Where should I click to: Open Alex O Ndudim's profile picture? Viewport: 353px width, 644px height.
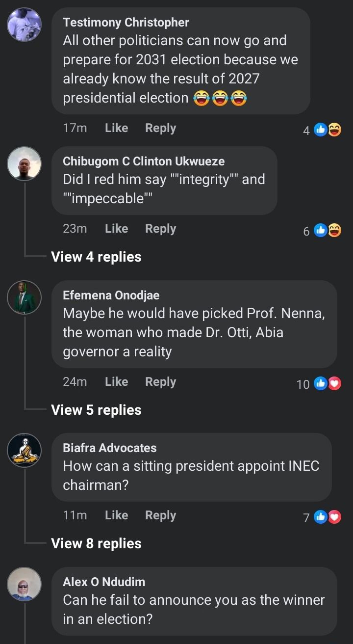24,584
